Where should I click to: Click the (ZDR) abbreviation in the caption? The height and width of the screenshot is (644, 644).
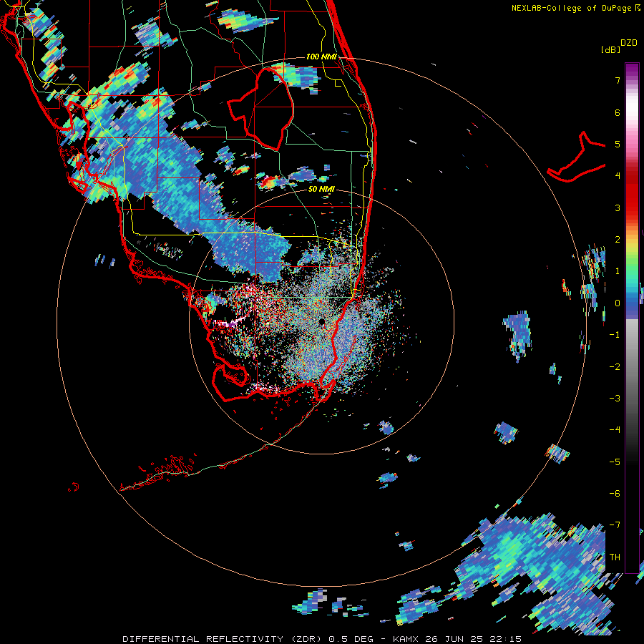point(306,639)
